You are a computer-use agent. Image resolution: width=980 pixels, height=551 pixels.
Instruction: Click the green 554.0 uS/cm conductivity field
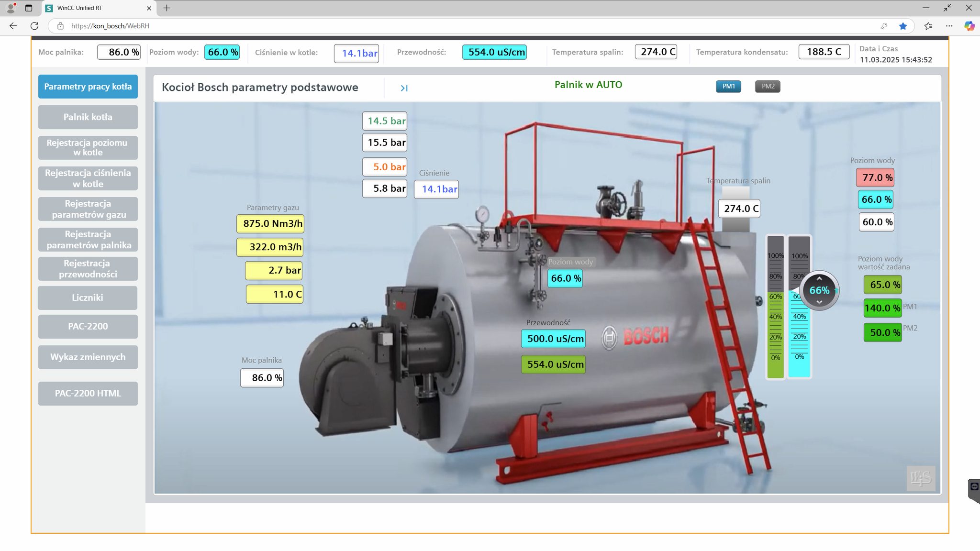point(554,365)
